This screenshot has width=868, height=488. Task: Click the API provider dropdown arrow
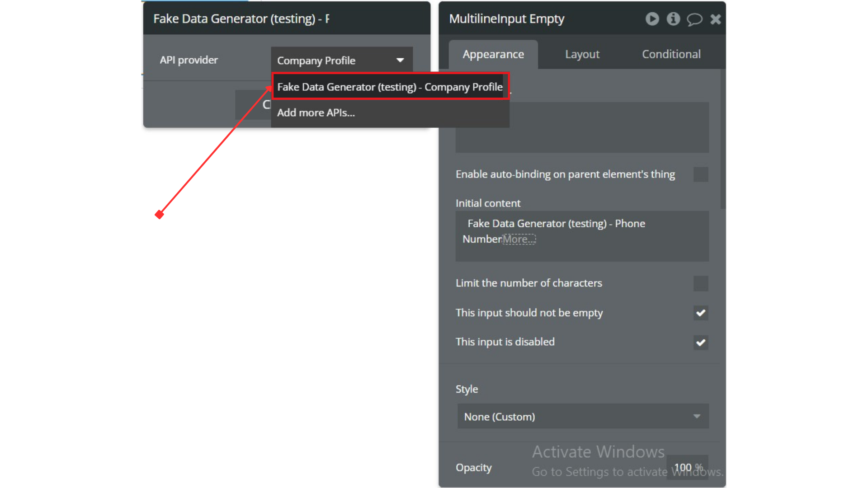400,60
